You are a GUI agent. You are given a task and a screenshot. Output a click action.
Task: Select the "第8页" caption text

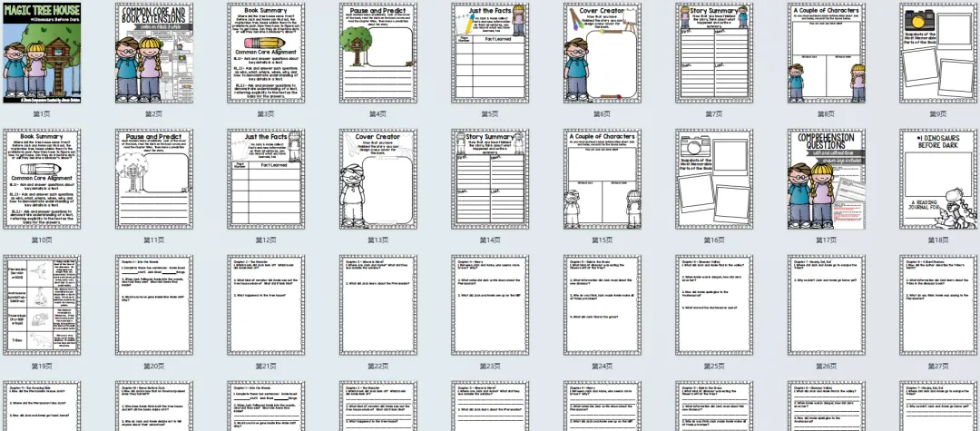827,114
